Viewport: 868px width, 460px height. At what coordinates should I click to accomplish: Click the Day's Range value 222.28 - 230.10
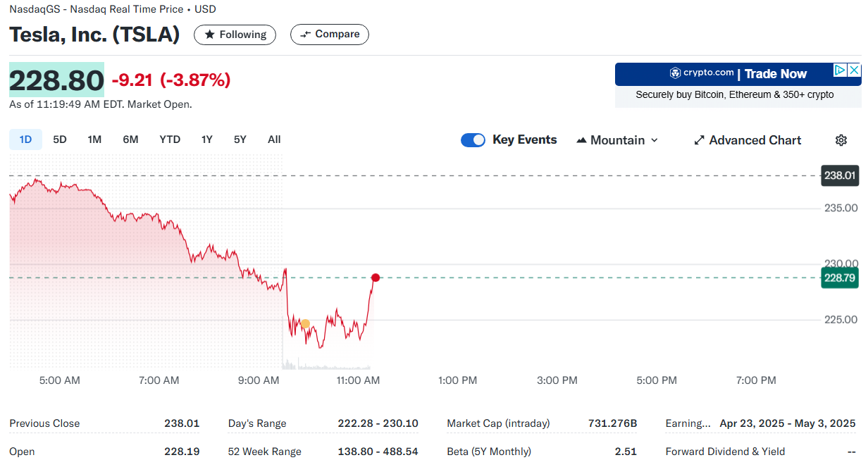378,423
